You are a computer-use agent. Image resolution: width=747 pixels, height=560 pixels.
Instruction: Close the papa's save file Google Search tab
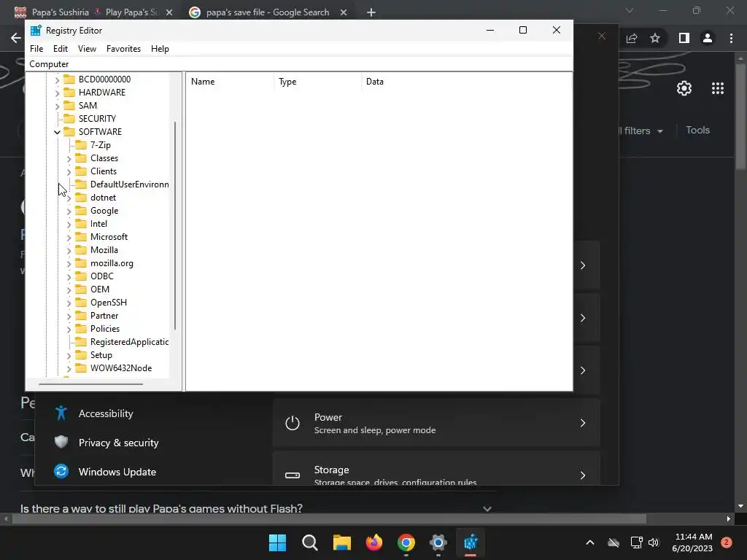[344, 12]
